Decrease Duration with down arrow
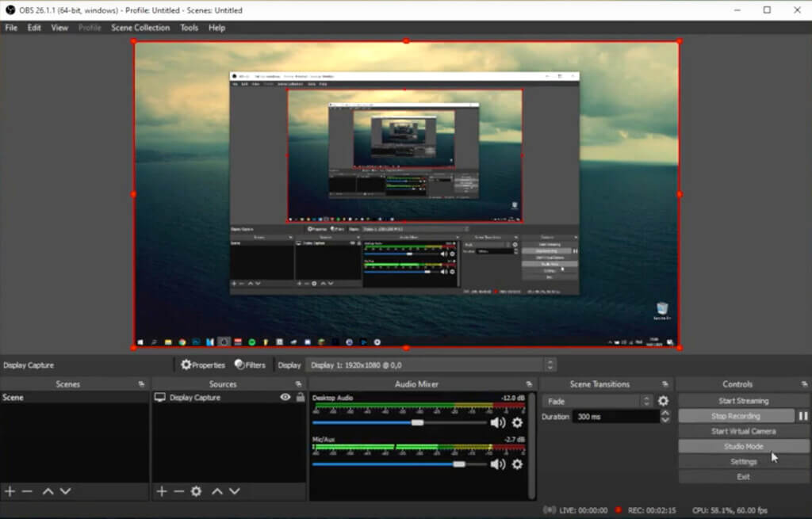 [x=665, y=420]
